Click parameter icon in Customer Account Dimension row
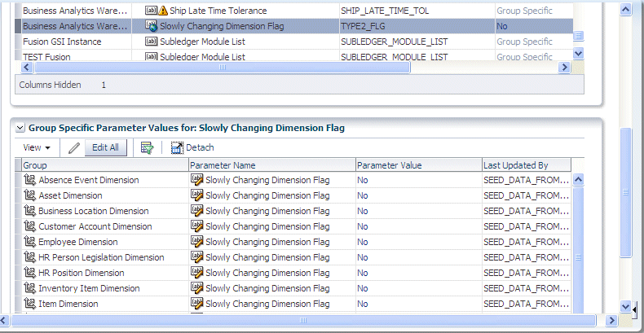Screen dimensions: 644x333 click(197, 226)
